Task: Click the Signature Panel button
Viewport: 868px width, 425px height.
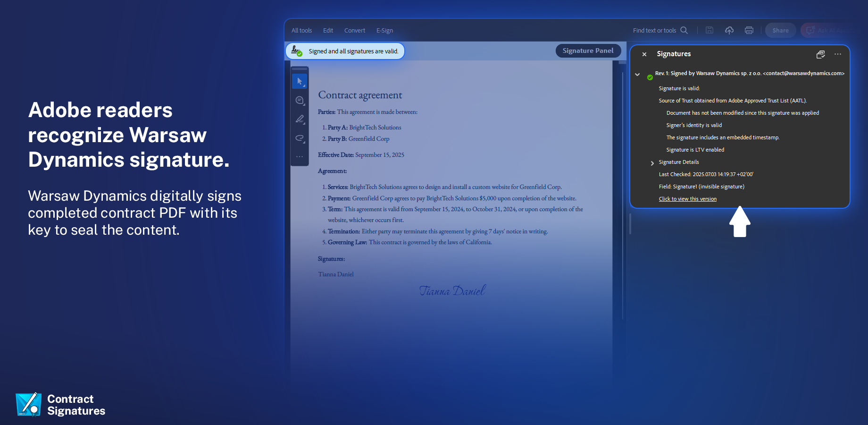Action: tap(588, 51)
